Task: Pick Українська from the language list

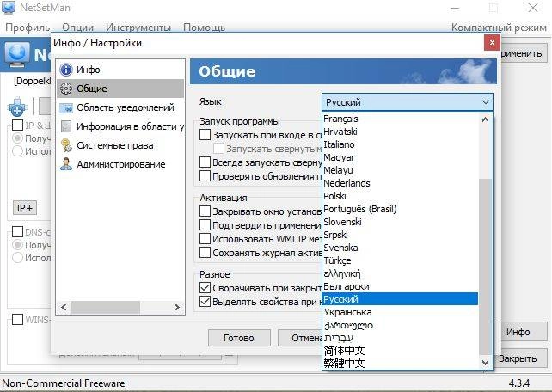Action: (x=401, y=312)
